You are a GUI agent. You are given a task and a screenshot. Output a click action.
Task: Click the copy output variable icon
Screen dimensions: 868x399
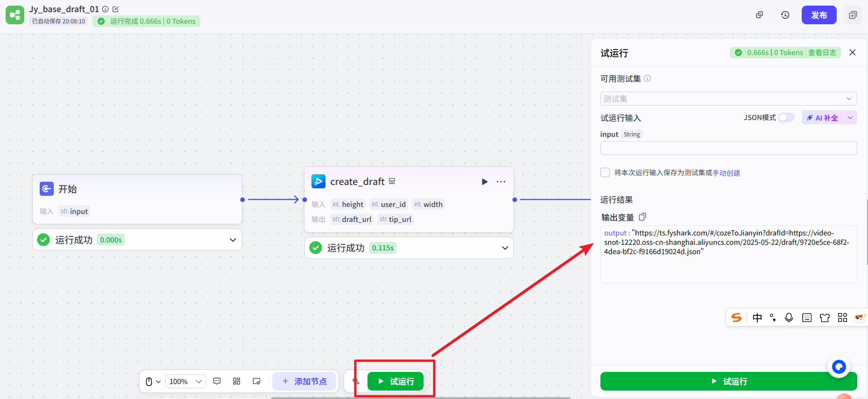pos(642,217)
